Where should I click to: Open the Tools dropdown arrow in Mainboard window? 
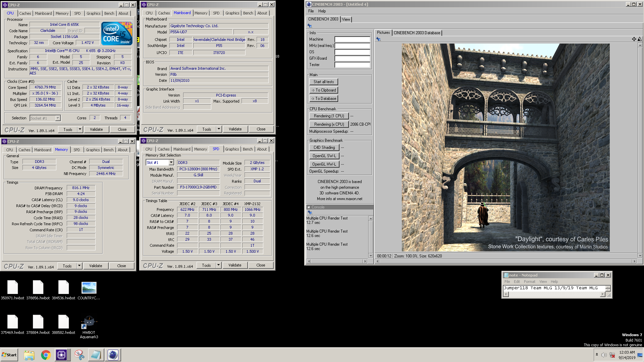point(219,129)
